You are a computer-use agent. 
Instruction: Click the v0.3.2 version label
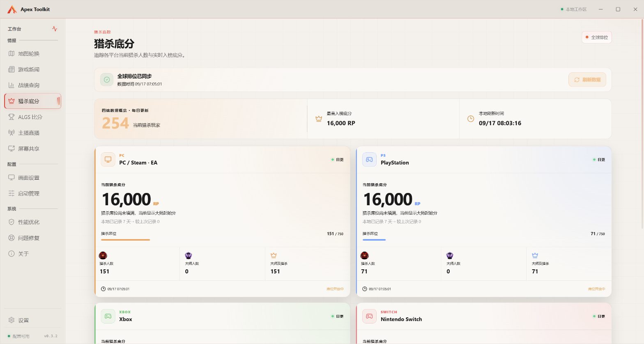coord(51,336)
